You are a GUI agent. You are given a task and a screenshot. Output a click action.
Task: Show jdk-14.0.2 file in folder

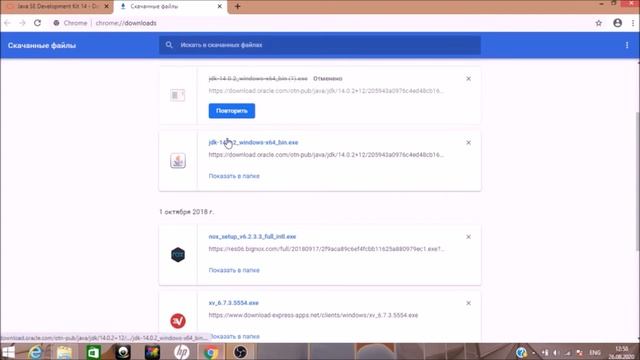(234, 176)
